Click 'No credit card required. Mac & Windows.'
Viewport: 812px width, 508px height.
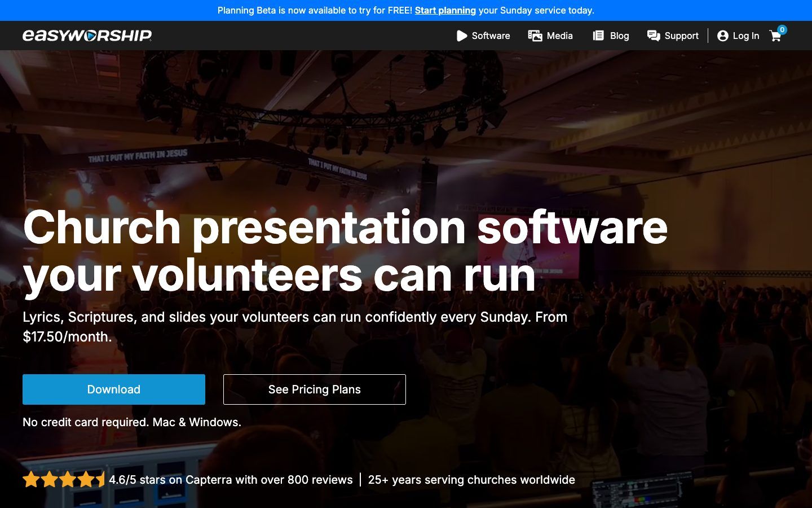(132, 422)
